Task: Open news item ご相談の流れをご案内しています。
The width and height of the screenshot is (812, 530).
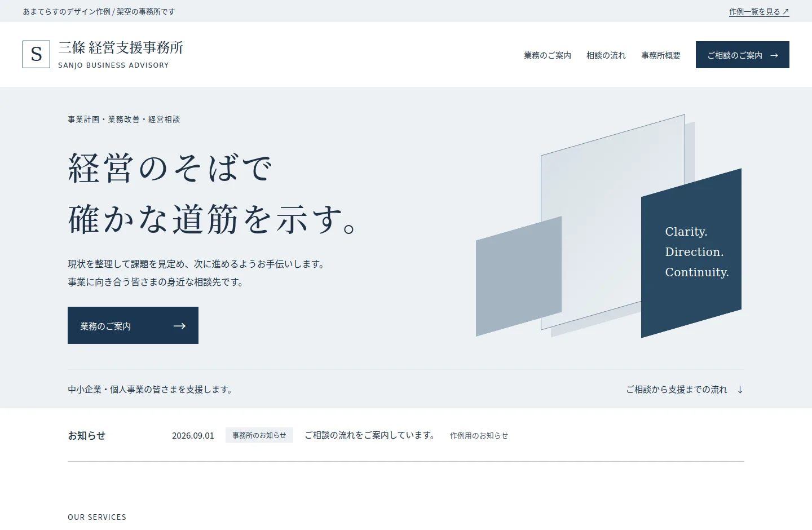Action: (x=370, y=435)
